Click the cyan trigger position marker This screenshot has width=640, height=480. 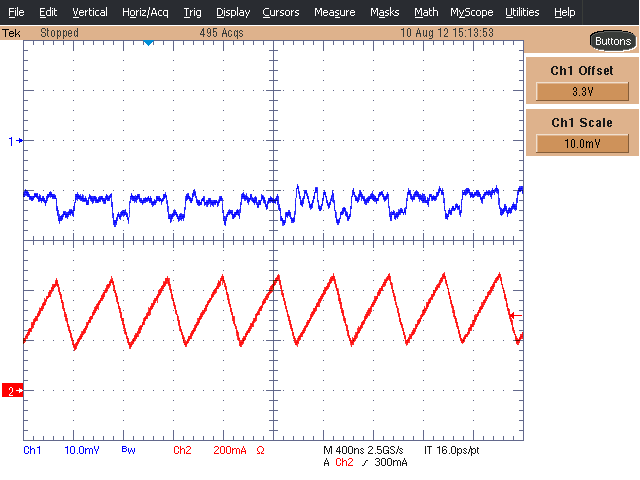coord(149,42)
